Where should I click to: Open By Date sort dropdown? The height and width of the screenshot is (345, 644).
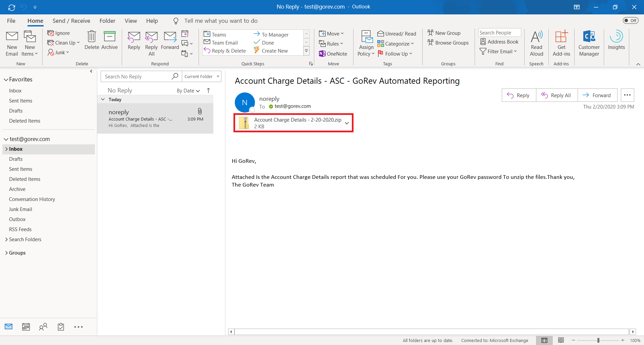[x=188, y=91]
